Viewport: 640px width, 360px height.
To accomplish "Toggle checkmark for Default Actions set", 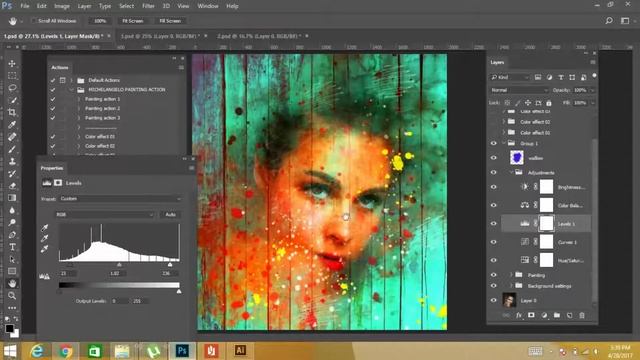I will [53, 80].
